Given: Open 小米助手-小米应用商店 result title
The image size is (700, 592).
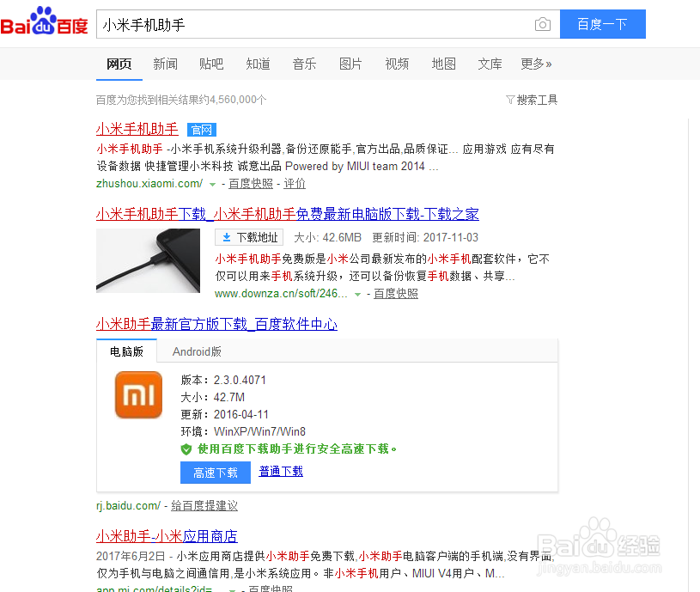Looking at the screenshot, I should pyautogui.click(x=167, y=536).
